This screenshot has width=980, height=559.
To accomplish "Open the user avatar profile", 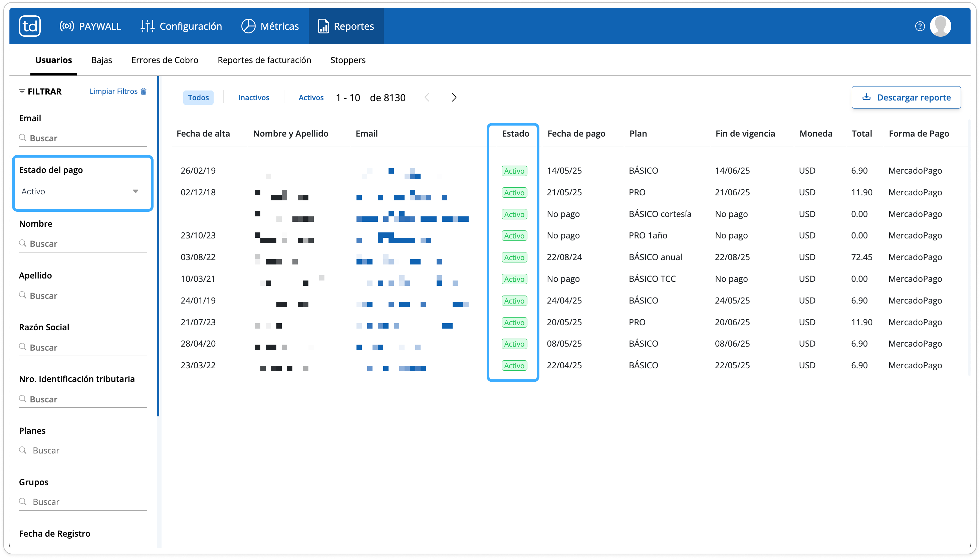I will [x=940, y=26].
